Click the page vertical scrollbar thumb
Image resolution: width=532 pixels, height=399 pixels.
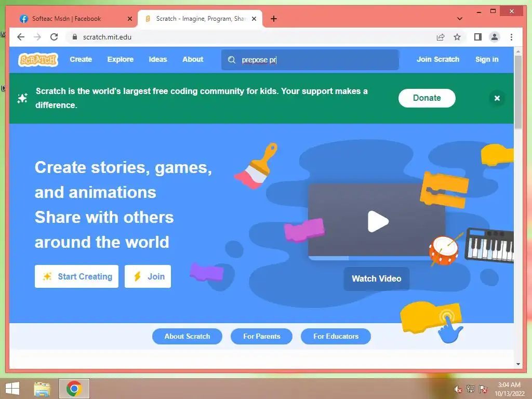(518, 92)
